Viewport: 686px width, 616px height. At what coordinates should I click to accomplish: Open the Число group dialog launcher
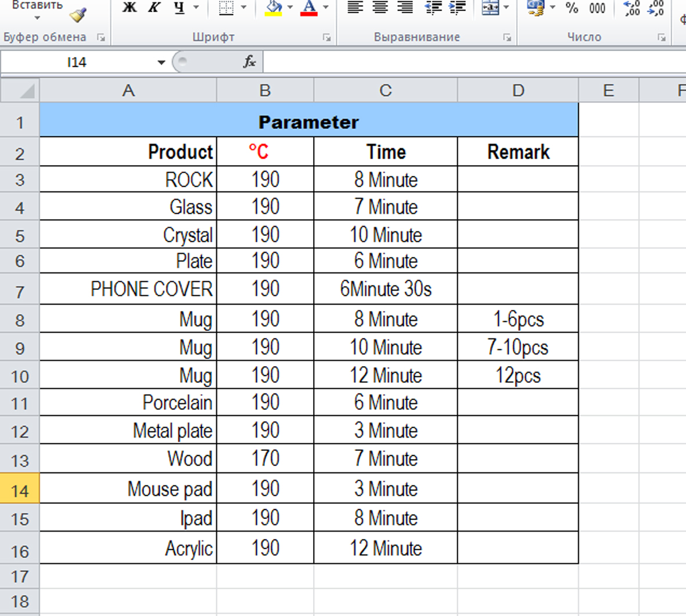tap(662, 38)
